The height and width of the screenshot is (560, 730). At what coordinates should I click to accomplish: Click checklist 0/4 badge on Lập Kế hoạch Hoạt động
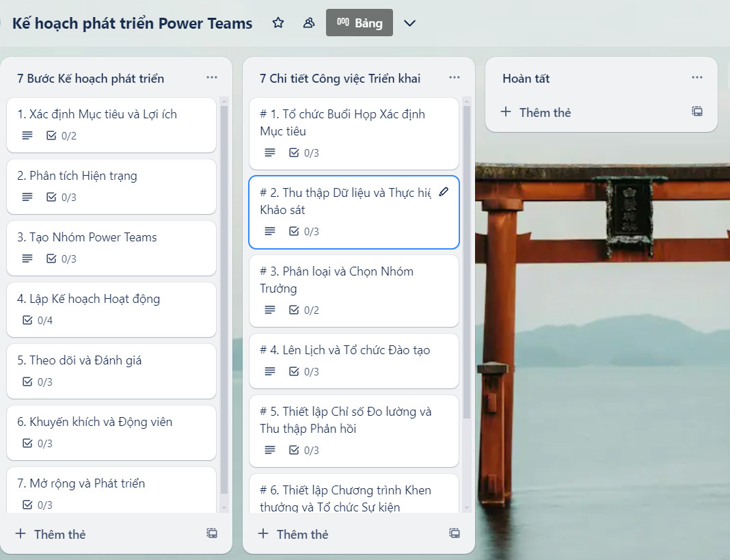pyautogui.click(x=38, y=320)
